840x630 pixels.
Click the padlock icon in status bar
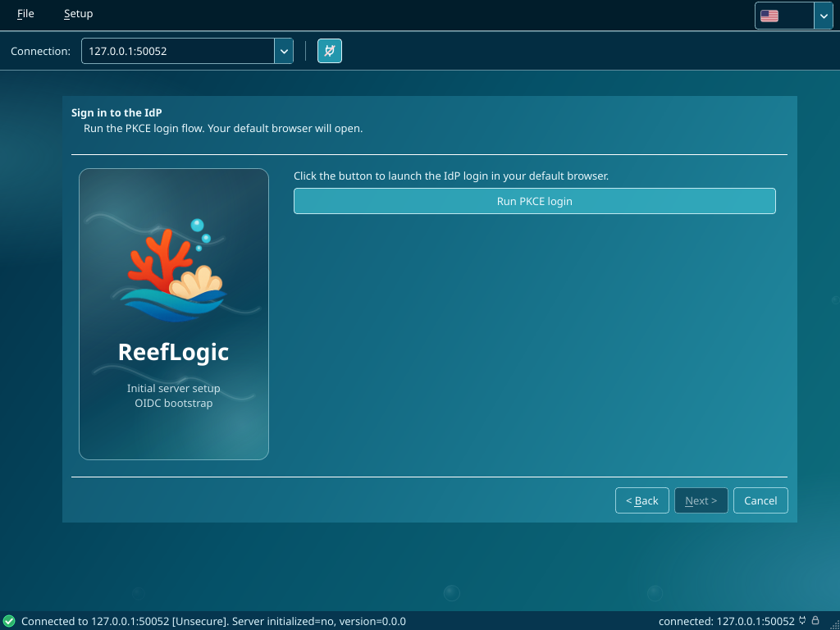pyautogui.click(x=815, y=621)
